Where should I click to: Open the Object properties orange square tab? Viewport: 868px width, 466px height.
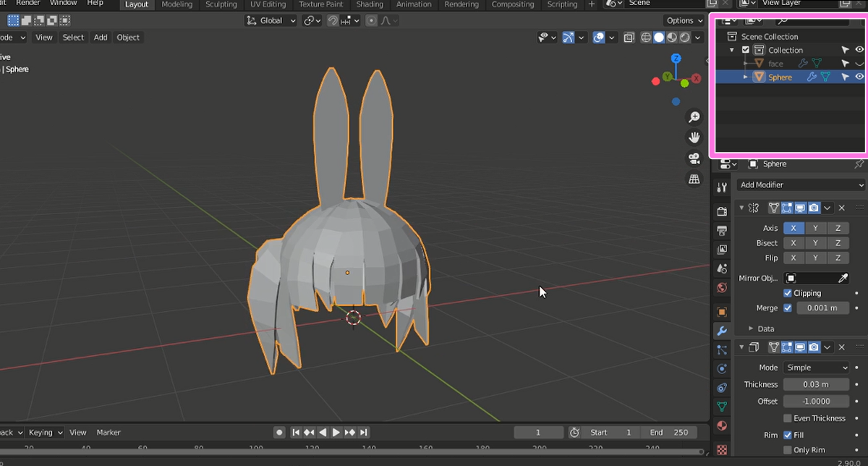point(721,312)
